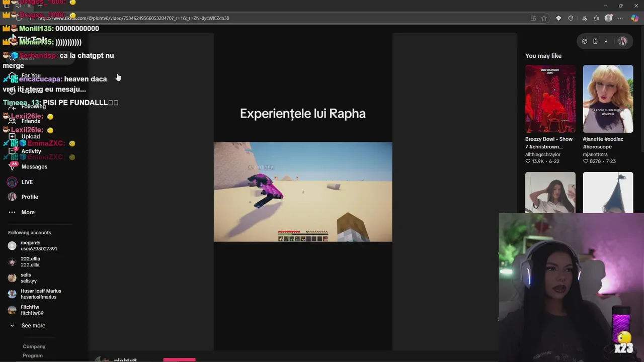Click the Minecraft video player
The image size is (644, 362).
point(303,192)
